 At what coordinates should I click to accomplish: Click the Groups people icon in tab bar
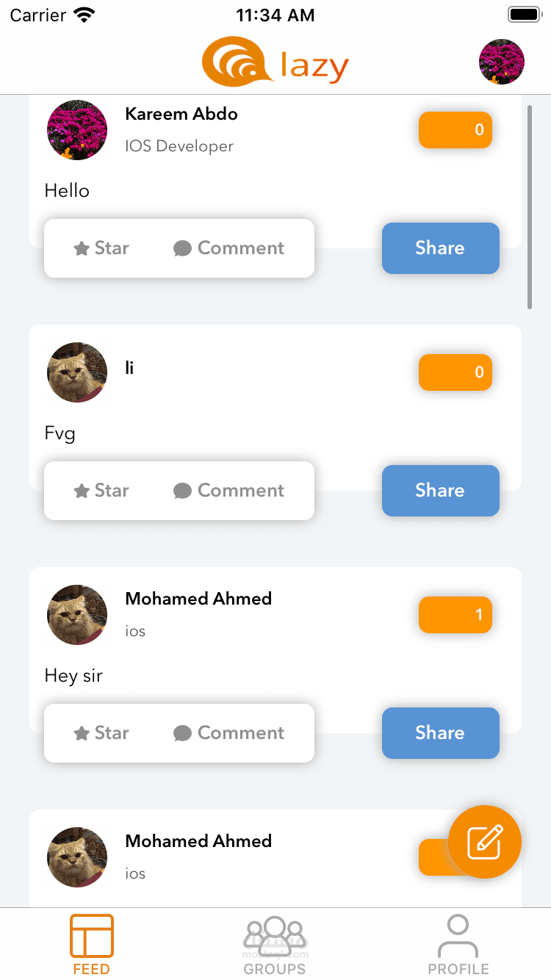[x=275, y=934]
